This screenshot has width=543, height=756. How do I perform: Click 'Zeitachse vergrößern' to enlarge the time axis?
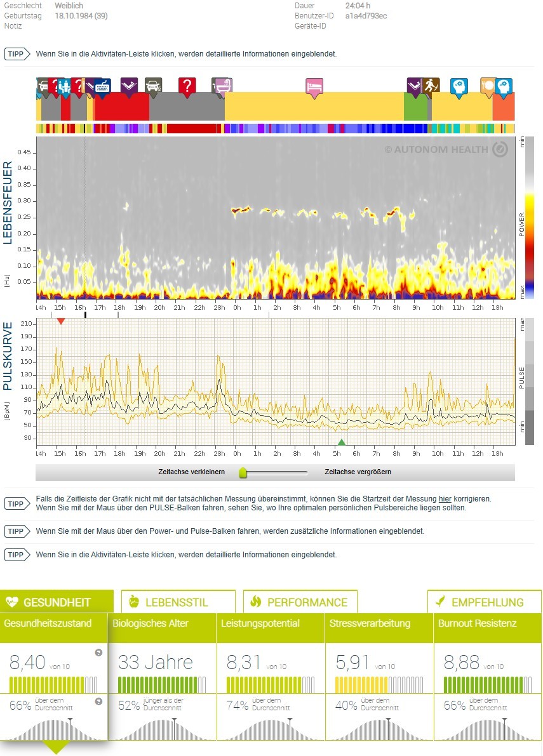tap(358, 472)
